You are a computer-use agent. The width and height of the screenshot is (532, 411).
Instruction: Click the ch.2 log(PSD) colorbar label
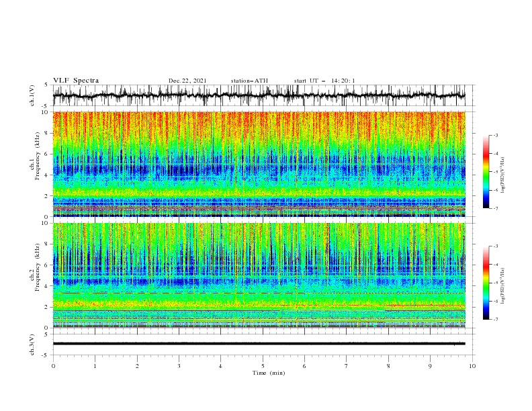coord(503,285)
